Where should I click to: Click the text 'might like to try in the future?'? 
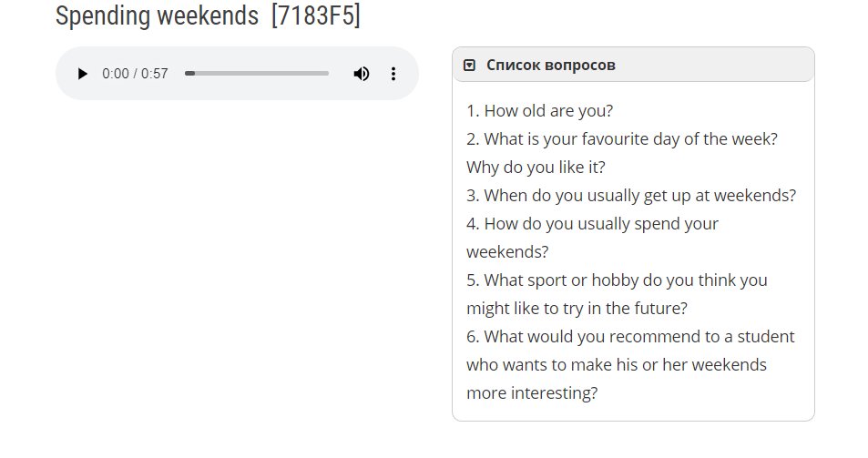(x=577, y=308)
